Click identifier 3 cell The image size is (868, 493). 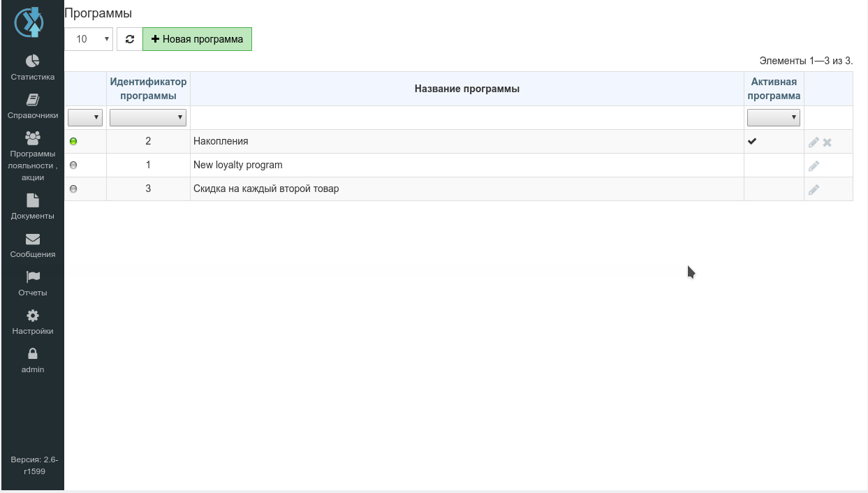[148, 189]
